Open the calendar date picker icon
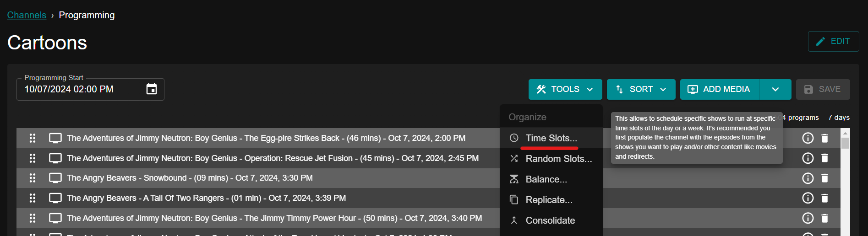This screenshot has height=236, width=868. 151,89
